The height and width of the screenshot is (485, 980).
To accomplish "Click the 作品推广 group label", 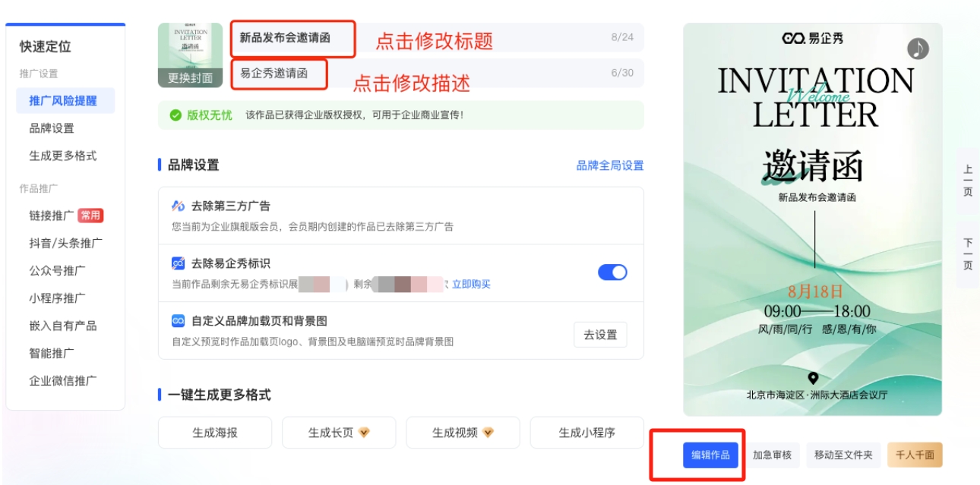I will (39, 188).
